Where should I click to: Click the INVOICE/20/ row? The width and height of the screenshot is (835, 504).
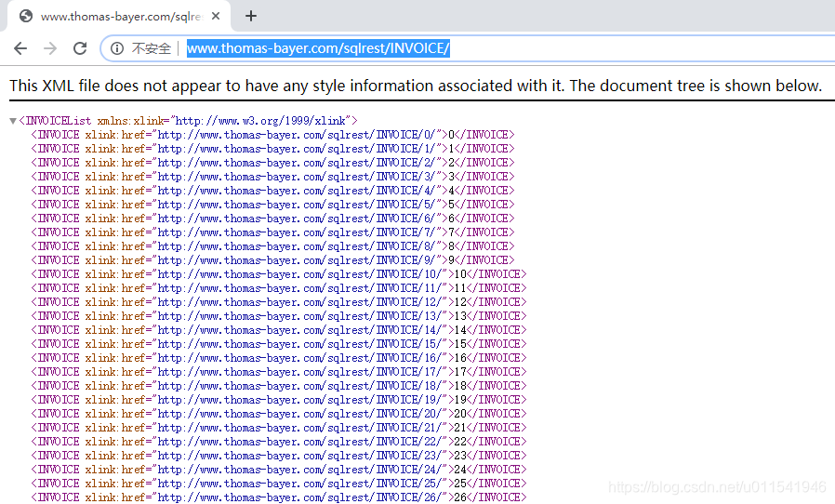click(x=279, y=414)
